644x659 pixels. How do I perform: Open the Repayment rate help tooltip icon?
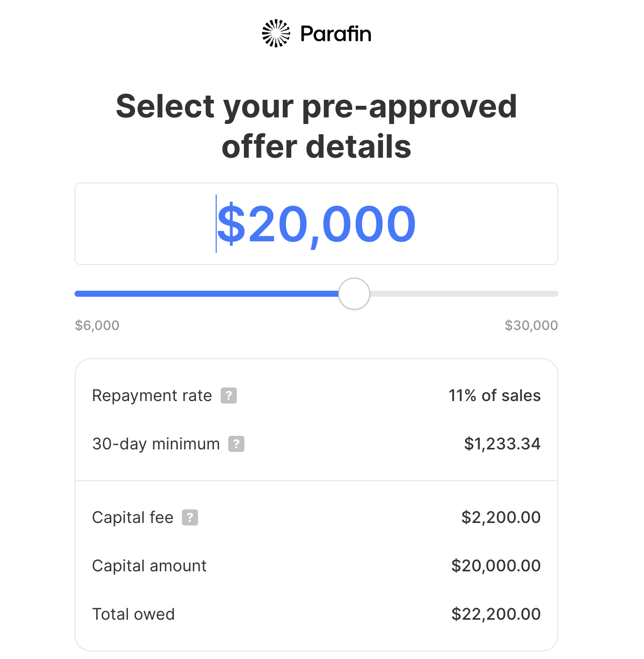tap(229, 396)
